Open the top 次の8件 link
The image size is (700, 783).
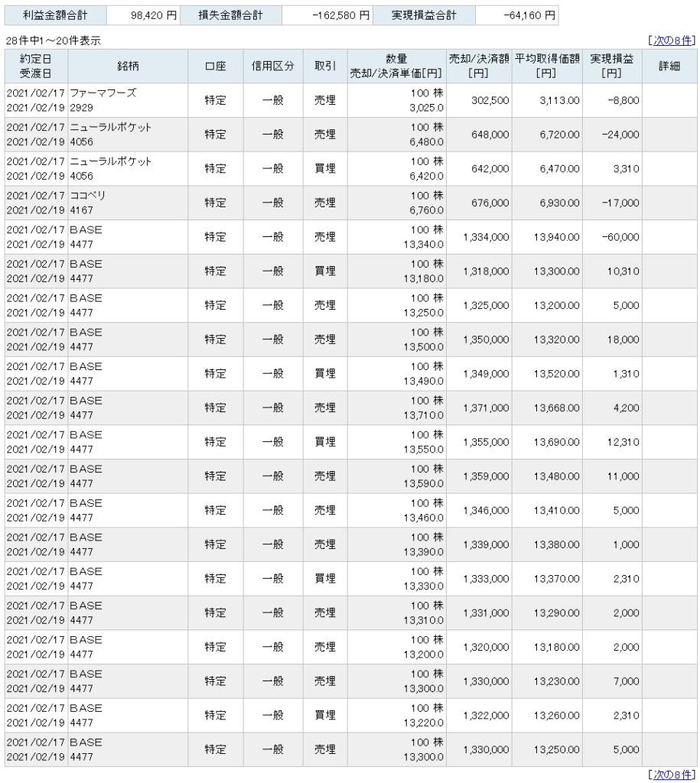pos(672,41)
